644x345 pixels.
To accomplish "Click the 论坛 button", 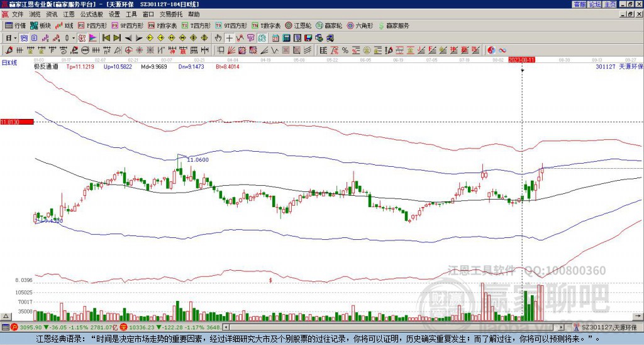I will coord(595,4).
